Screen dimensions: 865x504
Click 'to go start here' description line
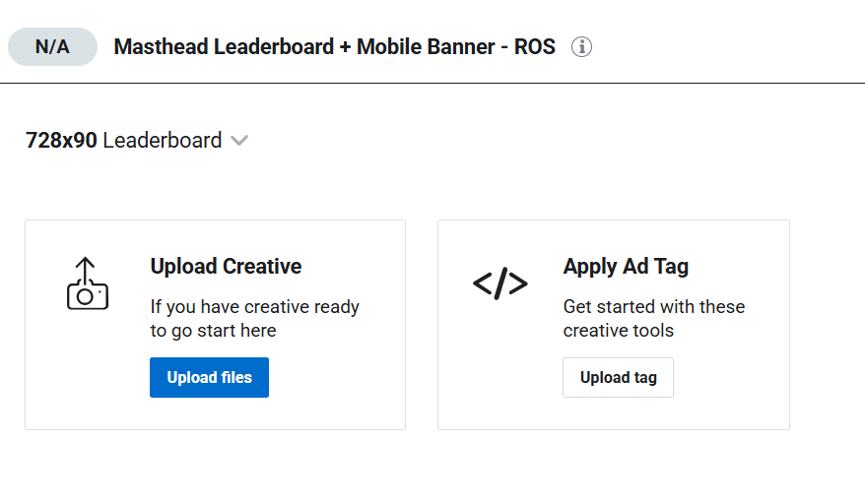click(213, 331)
